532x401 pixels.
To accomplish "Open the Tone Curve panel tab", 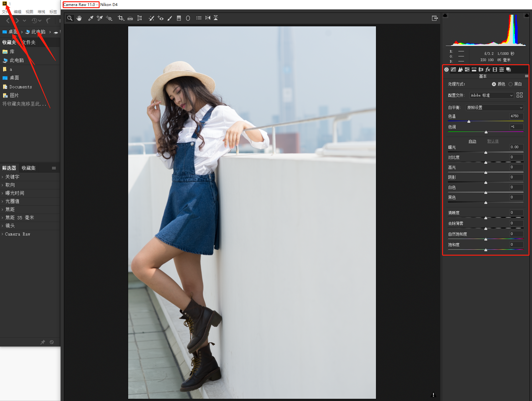I will (453, 70).
